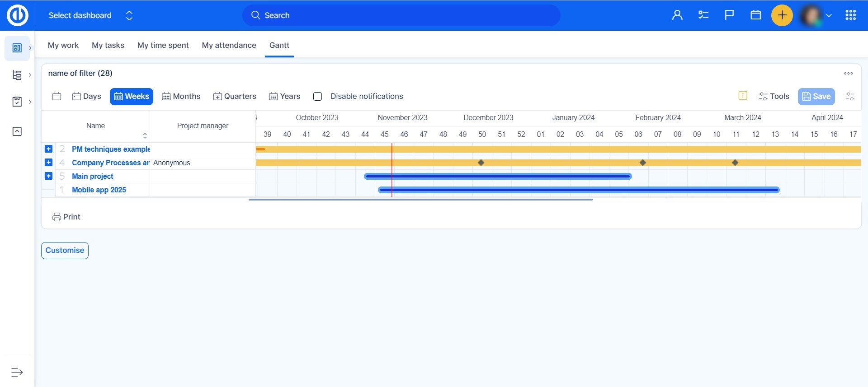The image size is (868, 387).
Task: Open the task checklist icon in header
Action: click(703, 15)
